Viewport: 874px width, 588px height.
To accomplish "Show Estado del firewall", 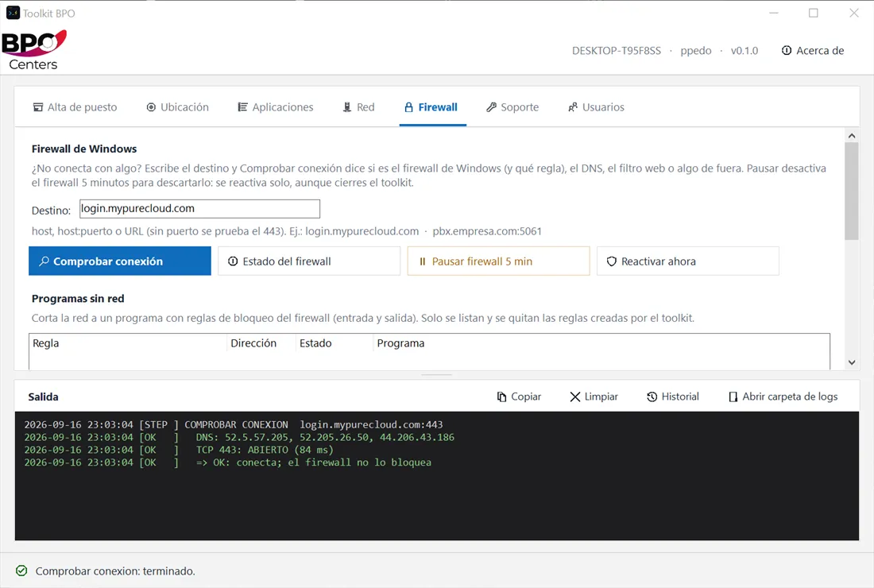I will [309, 261].
